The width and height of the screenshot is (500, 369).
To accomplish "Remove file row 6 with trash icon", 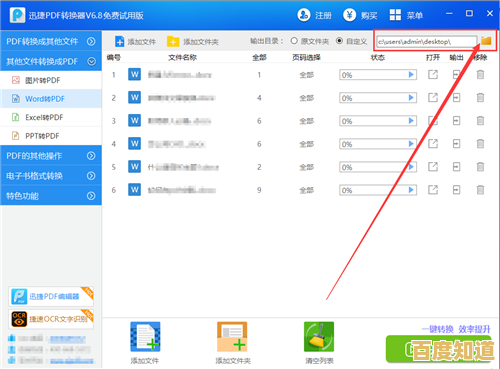I will [480, 190].
